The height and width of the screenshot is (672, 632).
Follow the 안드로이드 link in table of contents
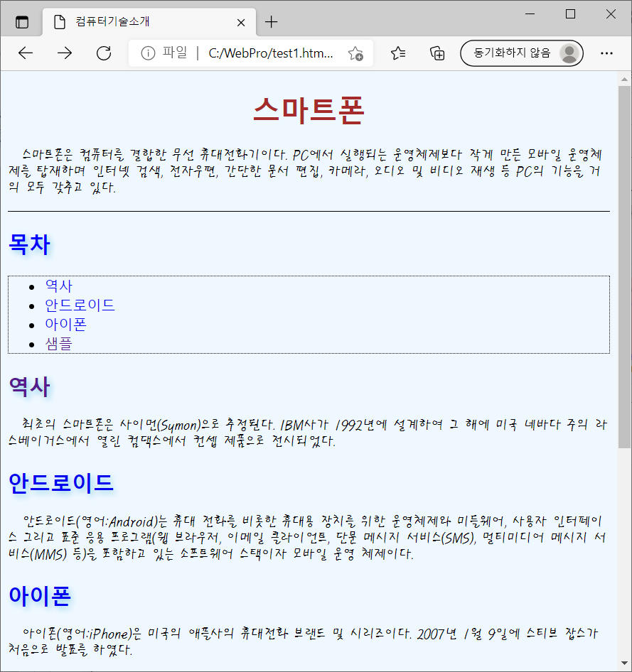coord(80,305)
